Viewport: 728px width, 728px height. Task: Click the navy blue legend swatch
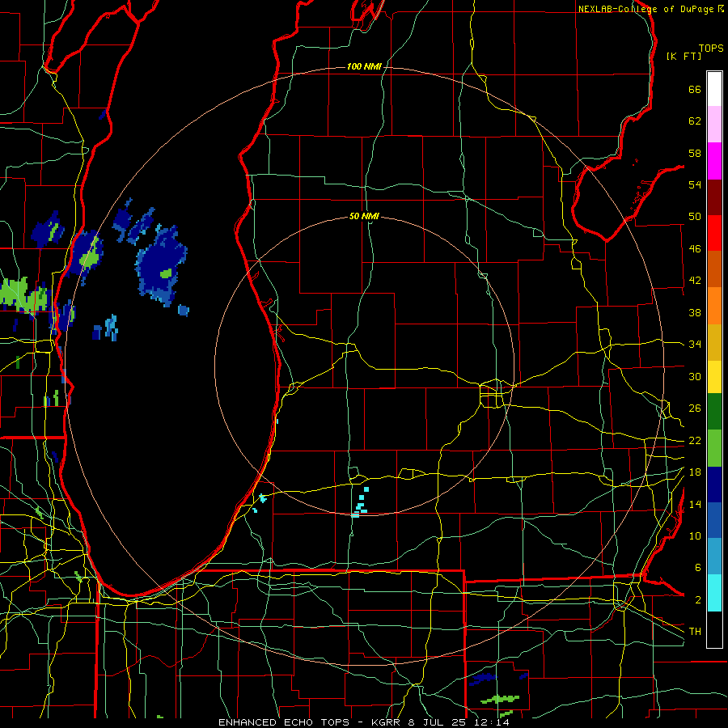coord(714,485)
